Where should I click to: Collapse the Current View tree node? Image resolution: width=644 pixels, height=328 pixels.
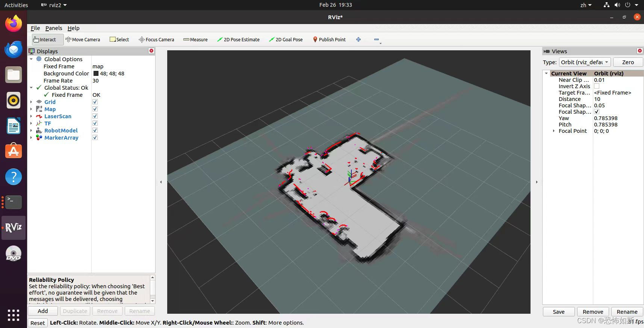point(546,74)
